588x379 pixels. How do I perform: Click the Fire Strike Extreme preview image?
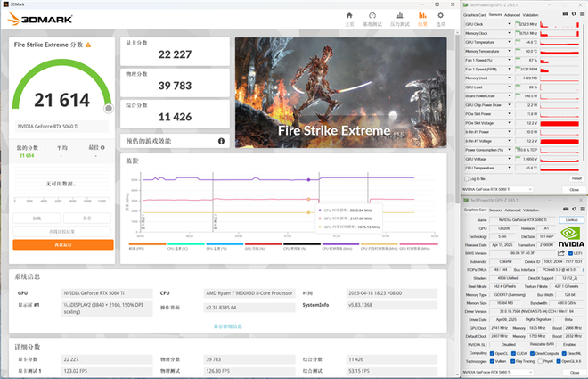tap(341, 93)
